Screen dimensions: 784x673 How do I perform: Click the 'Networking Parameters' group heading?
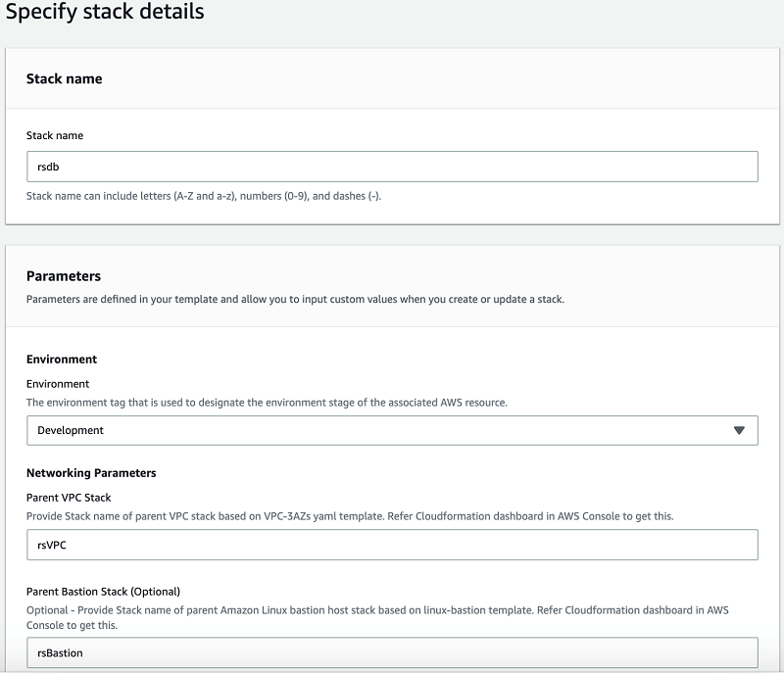[x=91, y=473]
